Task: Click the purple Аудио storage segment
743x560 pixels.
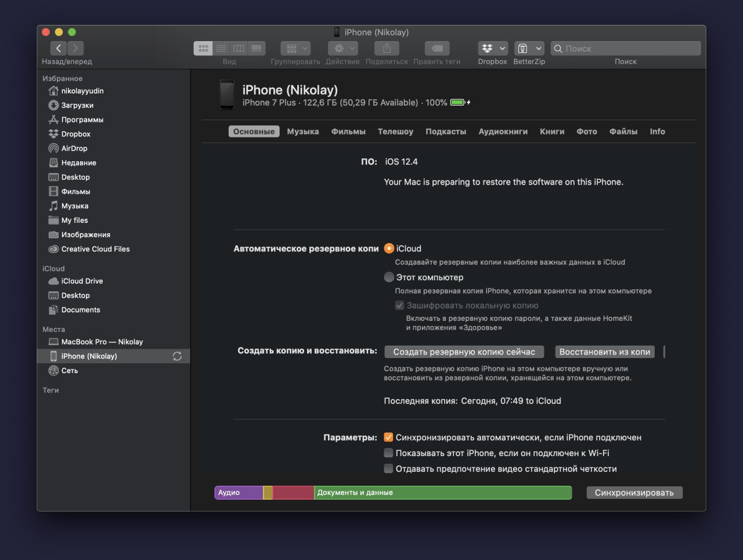Action: 239,493
